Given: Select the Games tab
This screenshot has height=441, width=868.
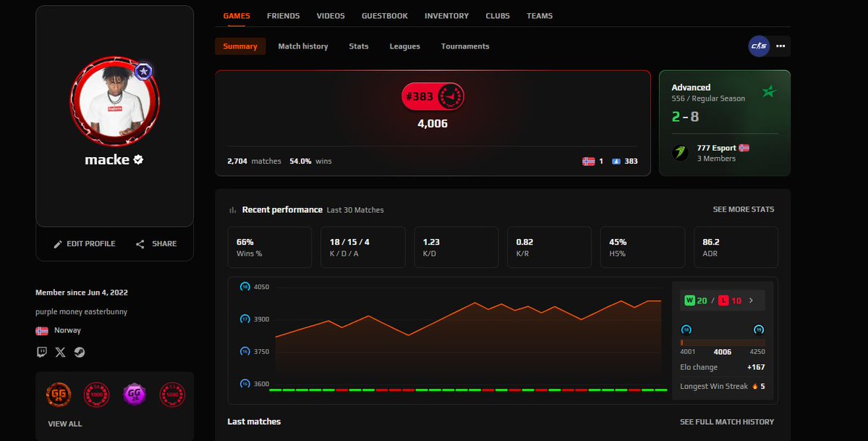Looking at the screenshot, I should [x=237, y=16].
